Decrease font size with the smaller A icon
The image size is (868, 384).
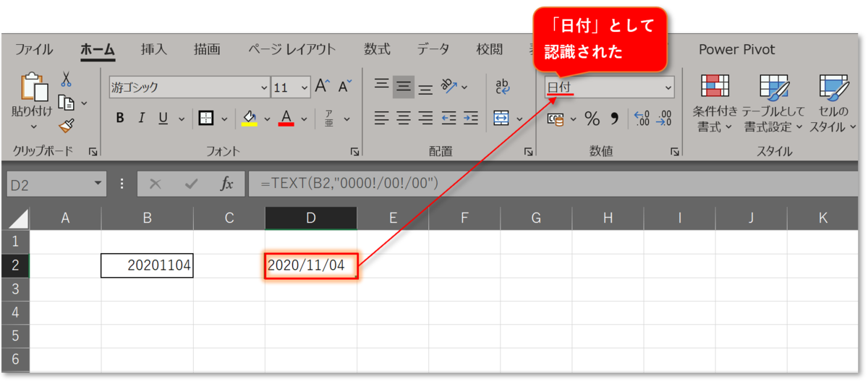coord(345,87)
